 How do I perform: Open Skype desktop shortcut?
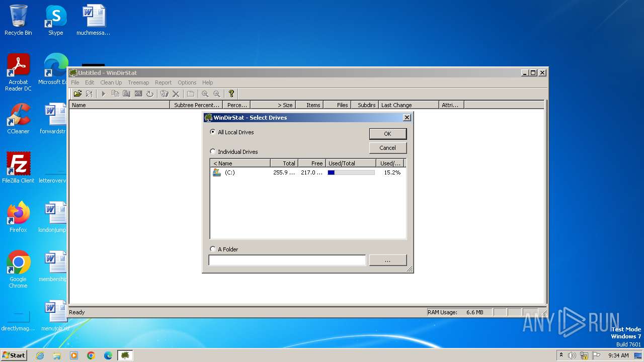pyautogui.click(x=55, y=21)
